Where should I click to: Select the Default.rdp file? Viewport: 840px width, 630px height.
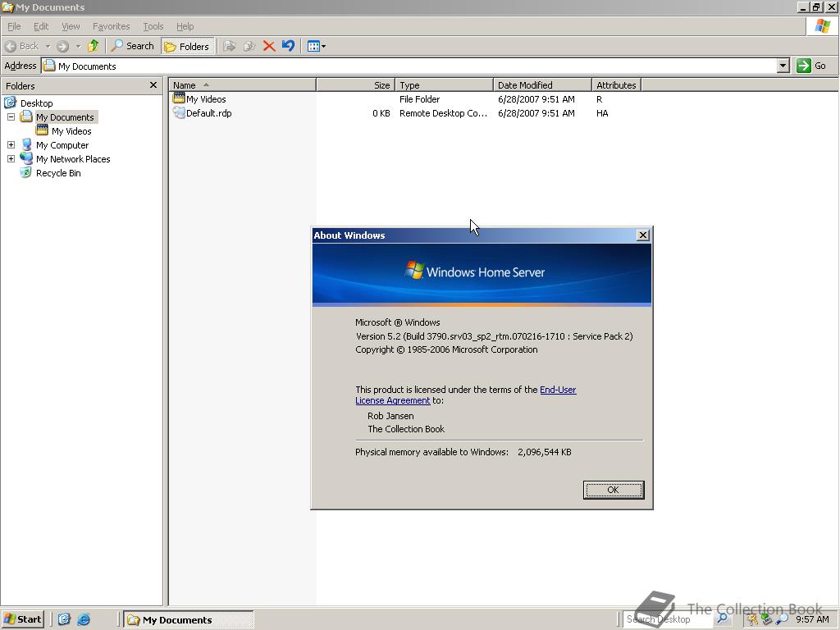(x=209, y=113)
